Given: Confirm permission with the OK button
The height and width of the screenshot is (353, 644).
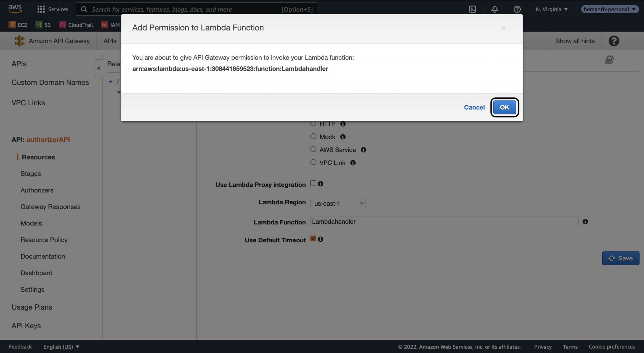Looking at the screenshot, I should coord(504,107).
